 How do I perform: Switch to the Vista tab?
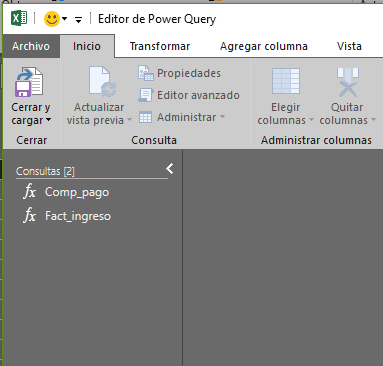[349, 46]
